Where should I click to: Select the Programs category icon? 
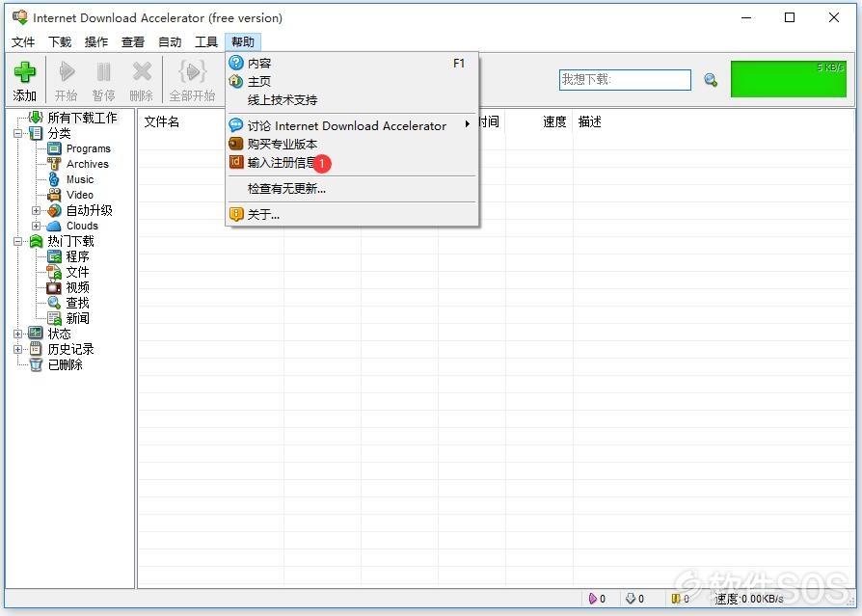click(x=54, y=148)
